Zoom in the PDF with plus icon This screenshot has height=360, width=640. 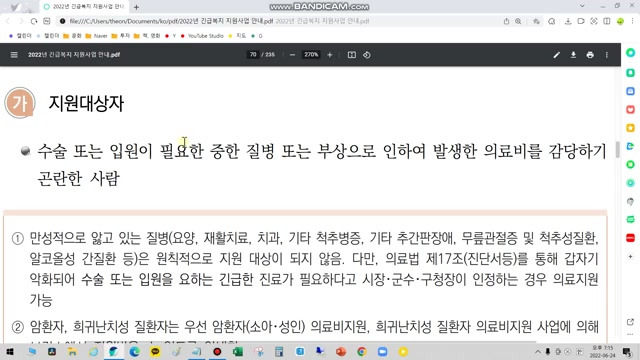[330, 55]
